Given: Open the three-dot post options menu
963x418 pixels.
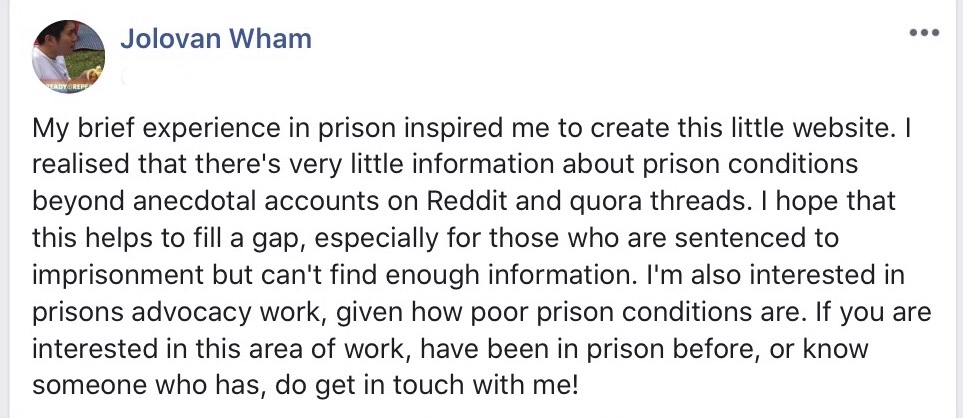Looking at the screenshot, I should (x=924, y=33).
